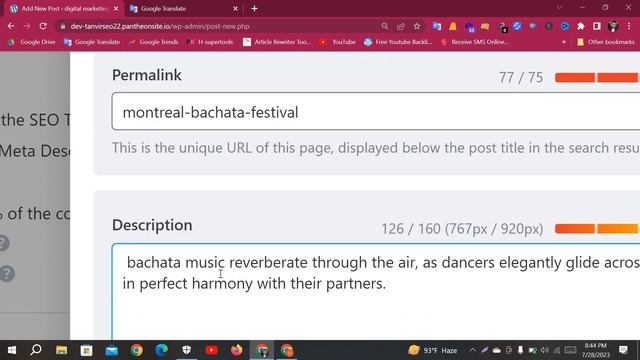Image resolution: width=640 pixels, height=360 pixels.
Task: Open the Chrome three-dot menu
Action: click(x=629, y=26)
